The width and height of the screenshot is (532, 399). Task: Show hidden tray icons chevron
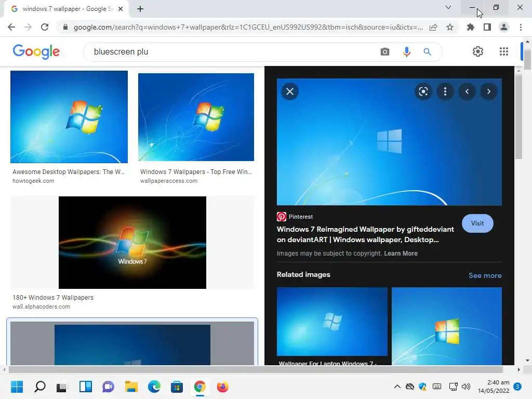(x=397, y=387)
